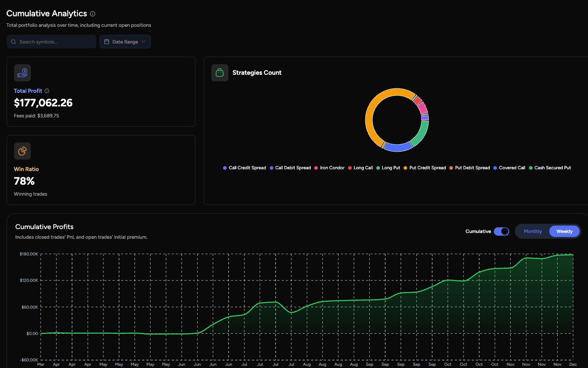This screenshot has height=368, width=588.
Task: Click the hand-with-coin Total Profit icon
Action: [x=22, y=73]
